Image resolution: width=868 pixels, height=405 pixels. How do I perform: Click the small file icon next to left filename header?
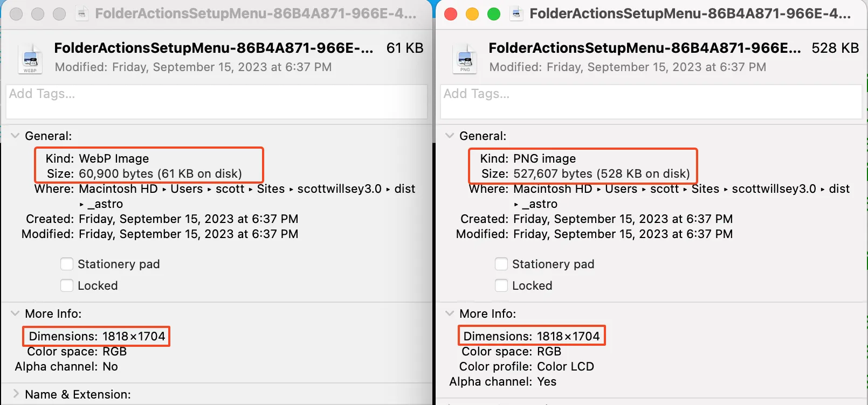pyautogui.click(x=30, y=58)
